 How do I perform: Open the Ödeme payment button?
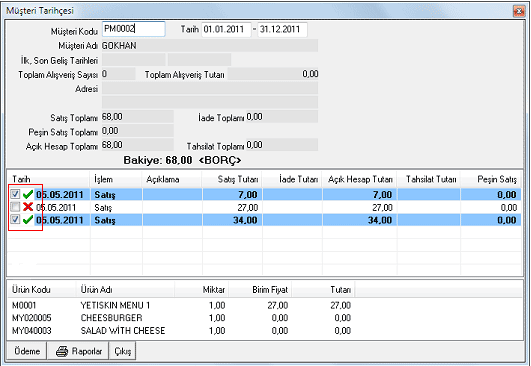tap(27, 351)
